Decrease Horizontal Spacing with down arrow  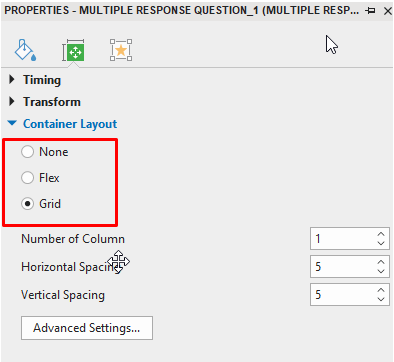tap(381, 271)
